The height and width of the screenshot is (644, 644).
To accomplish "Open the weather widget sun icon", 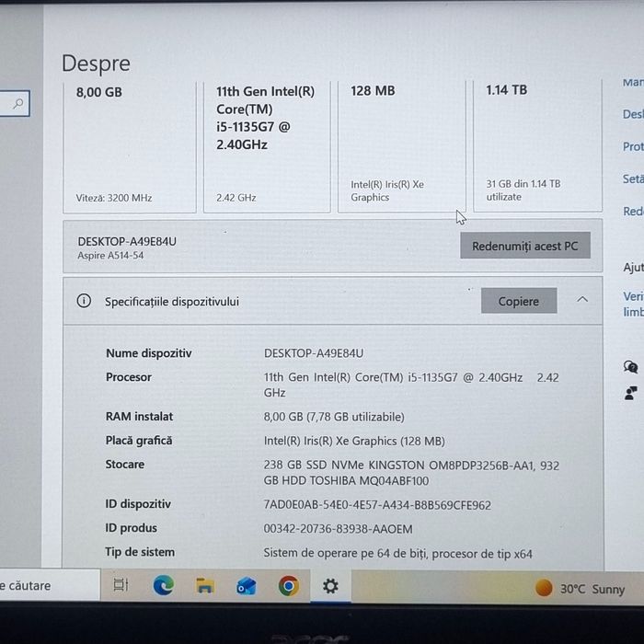I will pos(544,588).
